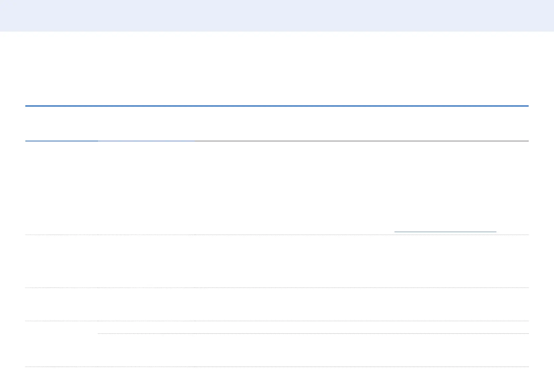Image resolution: width=554 pixels, height=392 pixels.
Task: Click the blank title area above blue rule
Action: coord(277,68)
